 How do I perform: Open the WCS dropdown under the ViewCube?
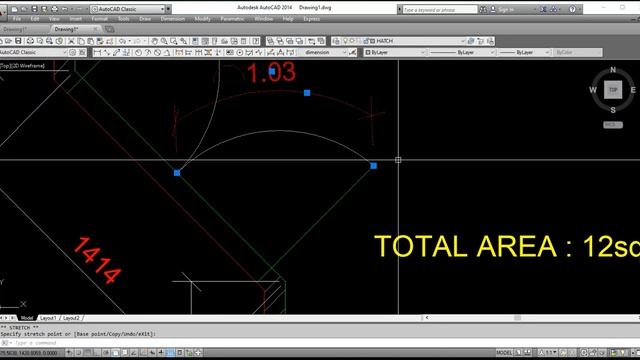click(613, 125)
